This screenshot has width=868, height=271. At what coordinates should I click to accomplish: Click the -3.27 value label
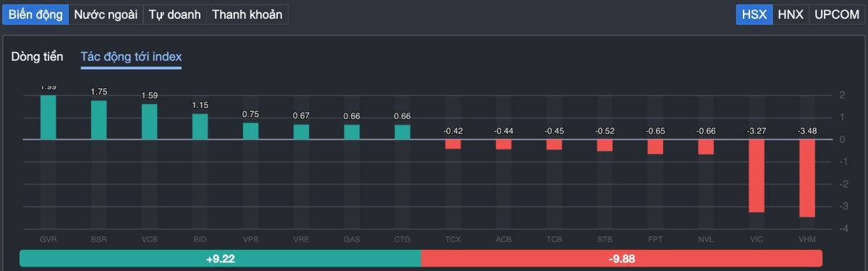coord(757,131)
